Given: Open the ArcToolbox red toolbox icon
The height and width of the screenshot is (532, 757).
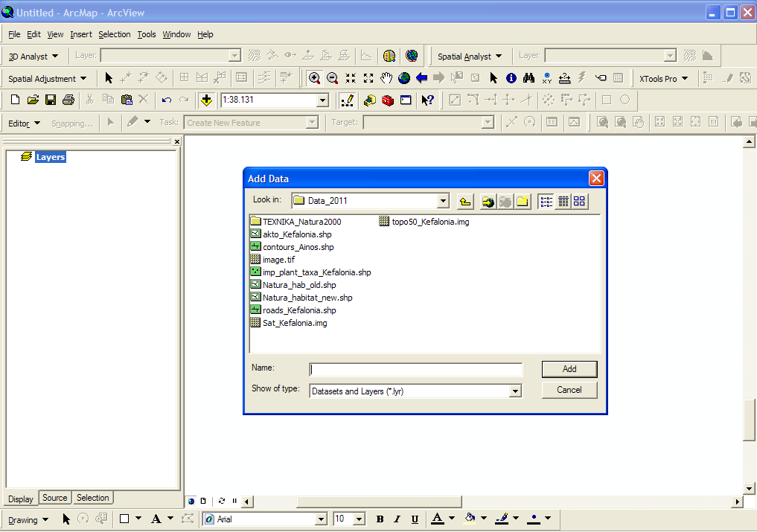Looking at the screenshot, I should coord(388,100).
